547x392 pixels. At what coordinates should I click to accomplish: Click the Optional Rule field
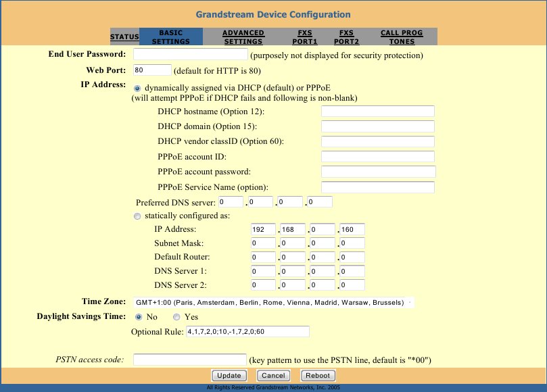pos(247,331)
